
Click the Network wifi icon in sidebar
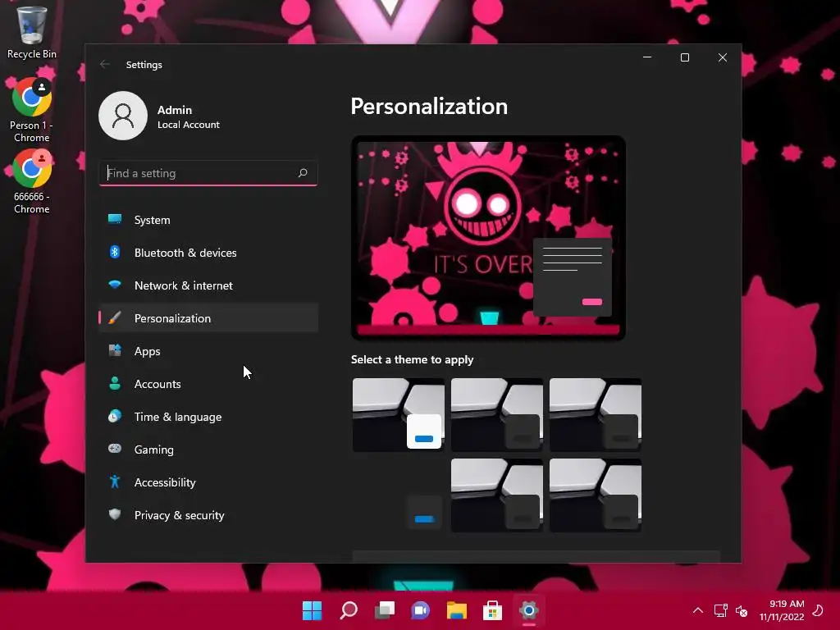click(x=115, y=285)
